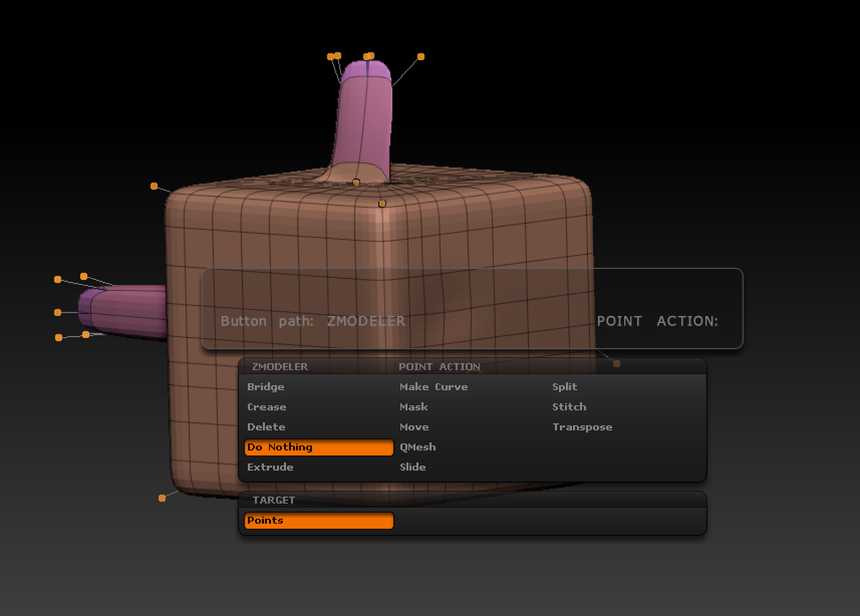Choose the Transpose point action
860x616 pixels.
coord(582,427)
